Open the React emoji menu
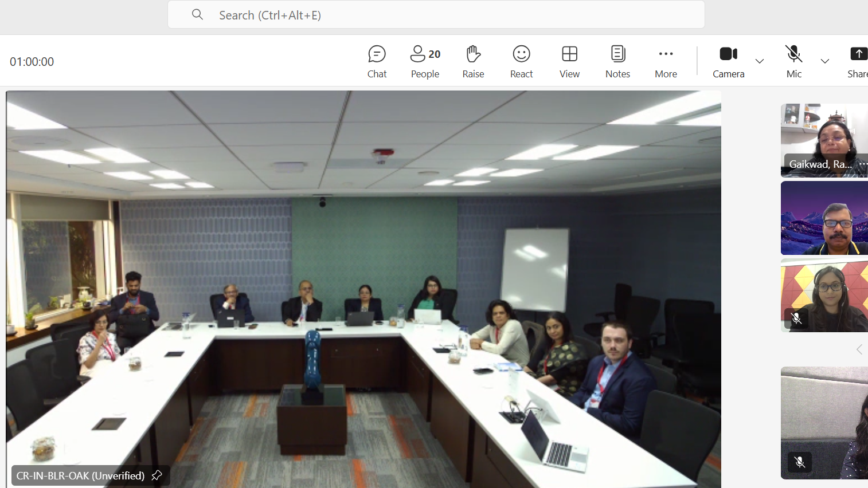Screen dimensions: 868x488 521,61
